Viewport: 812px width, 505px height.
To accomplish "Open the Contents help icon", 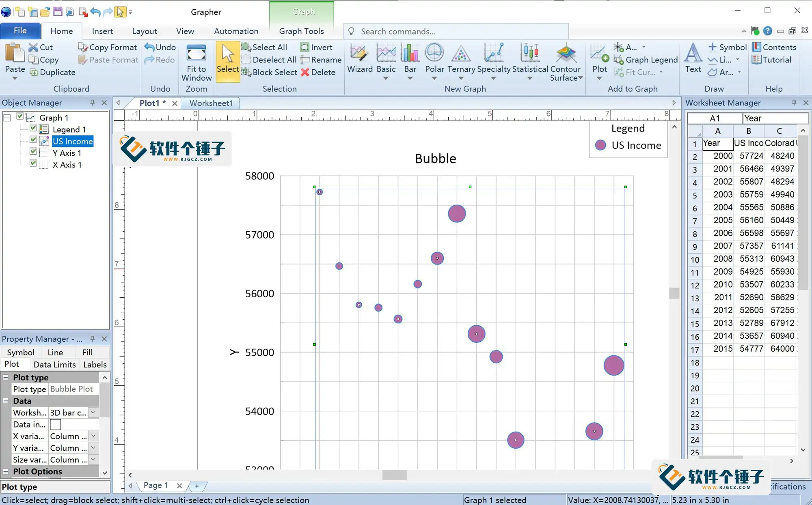I will [756, 47].
